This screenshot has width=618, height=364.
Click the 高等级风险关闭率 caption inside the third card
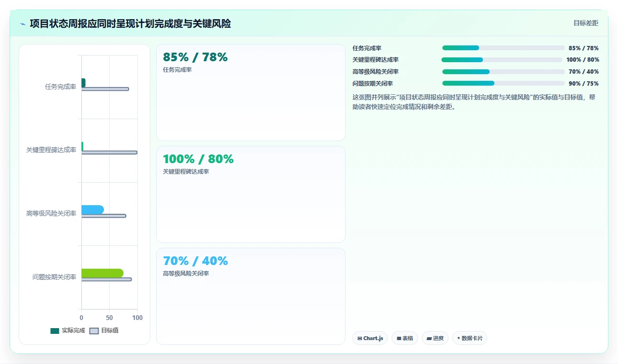tap(186, 274)
